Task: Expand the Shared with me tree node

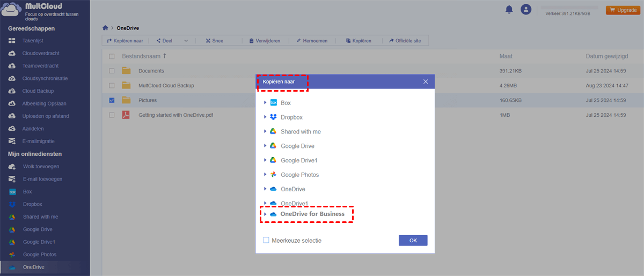Action: [x=265, y=131]
